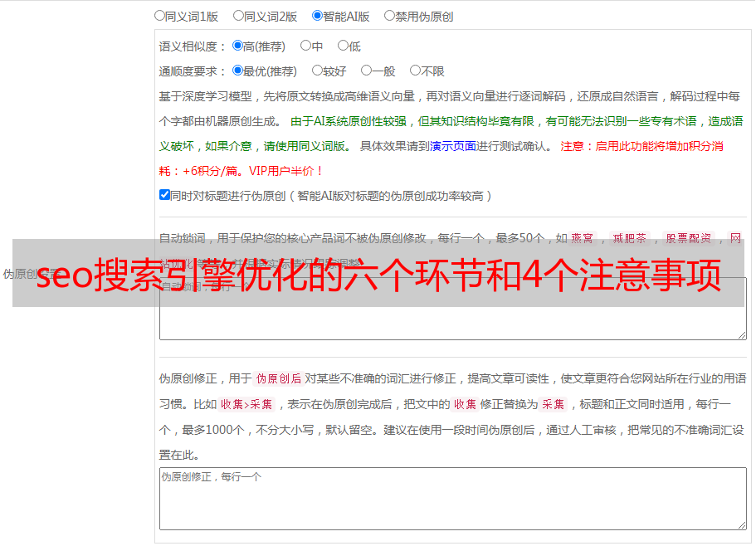Click the red 注意：启用此功能将增加积分消 text
This screenshot has height=546, width=756.
coord(641,146)
